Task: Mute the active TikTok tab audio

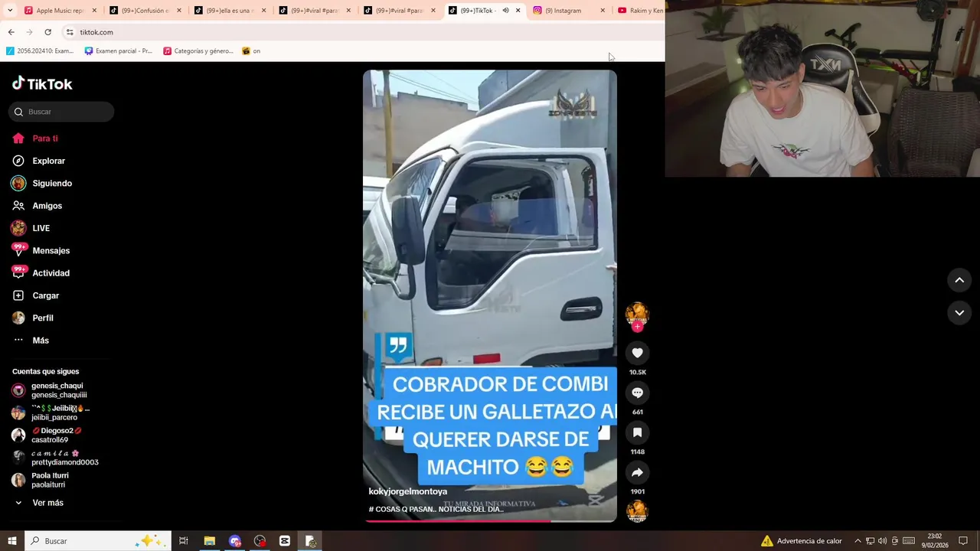Action: click(505, 11)
